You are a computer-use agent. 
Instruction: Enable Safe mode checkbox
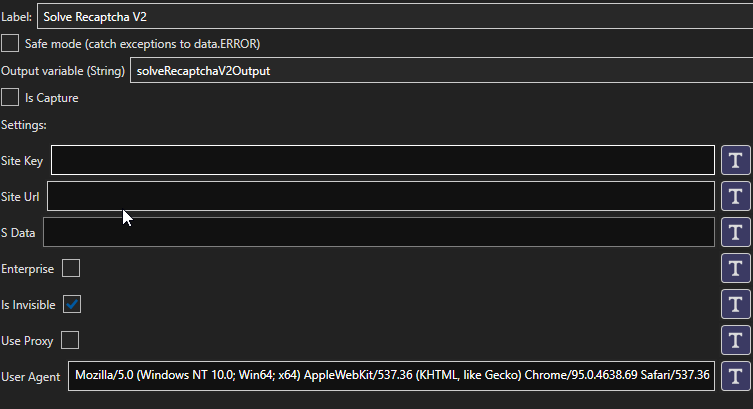coord(10,43)
